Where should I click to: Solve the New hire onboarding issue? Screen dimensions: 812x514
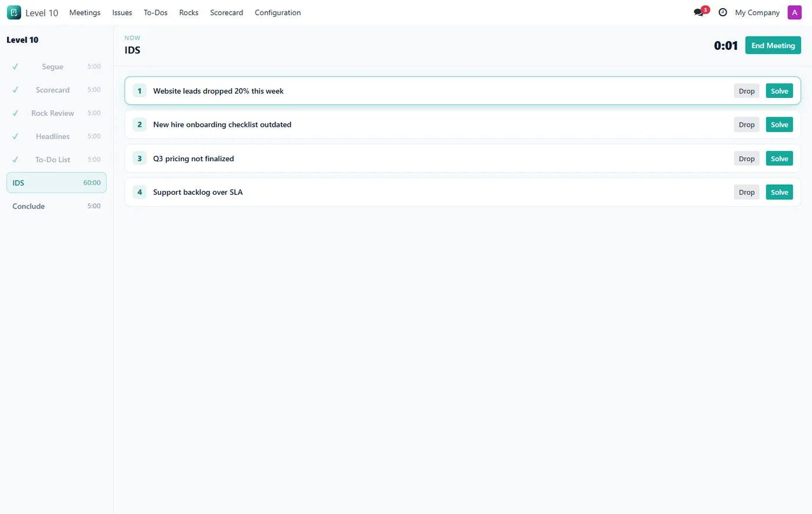[779, 125]
